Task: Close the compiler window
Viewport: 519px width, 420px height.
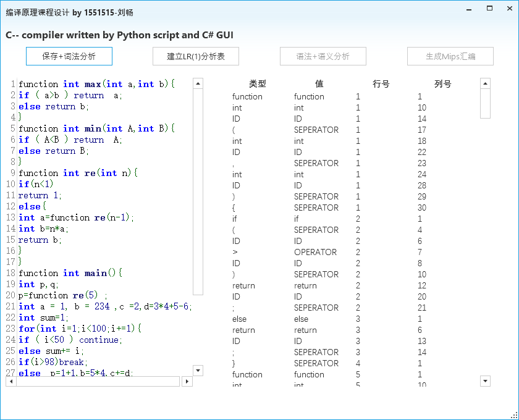Action: pyautogui.click(x=509, y=9)
